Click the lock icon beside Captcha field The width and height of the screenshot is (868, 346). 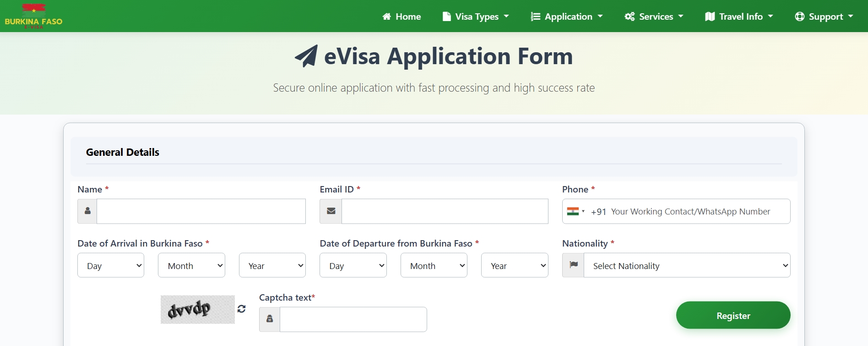pos(270,319)
